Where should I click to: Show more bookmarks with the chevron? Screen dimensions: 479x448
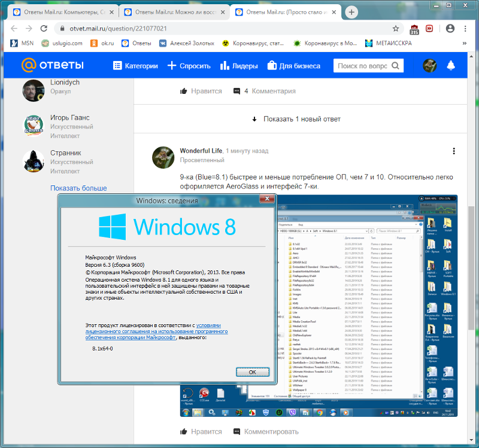coord(465,43)
